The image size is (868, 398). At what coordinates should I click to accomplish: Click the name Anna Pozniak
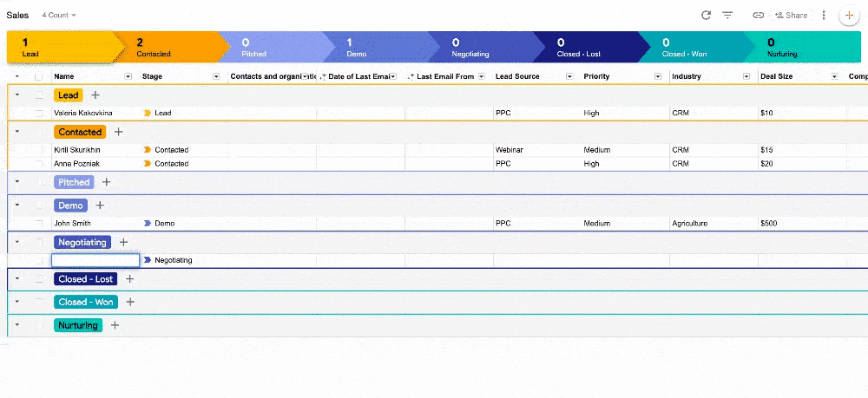point(77,164)
